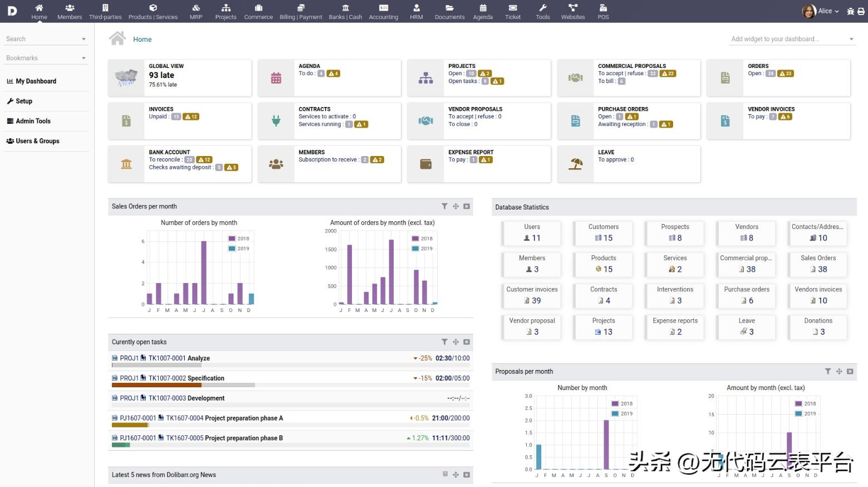Click filter icon on Sales Orders per month
The image size is (868, 487).
point(444,206)
